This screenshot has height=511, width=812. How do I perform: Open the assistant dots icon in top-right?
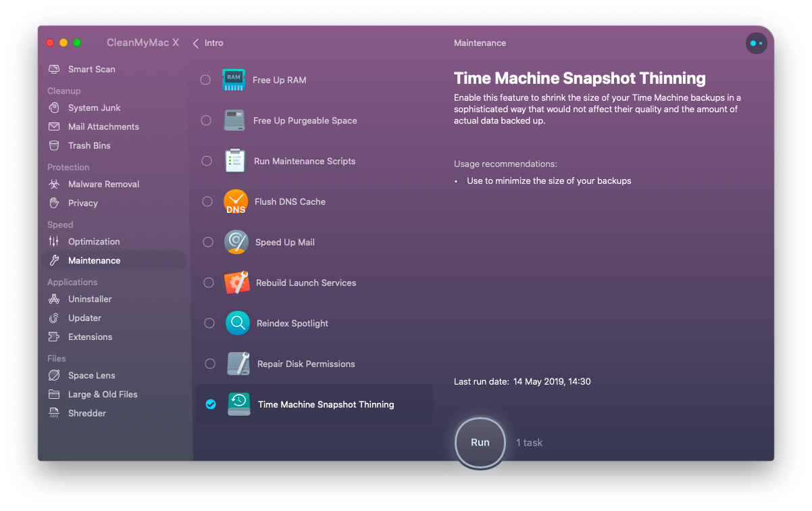(x=756, y=43)
